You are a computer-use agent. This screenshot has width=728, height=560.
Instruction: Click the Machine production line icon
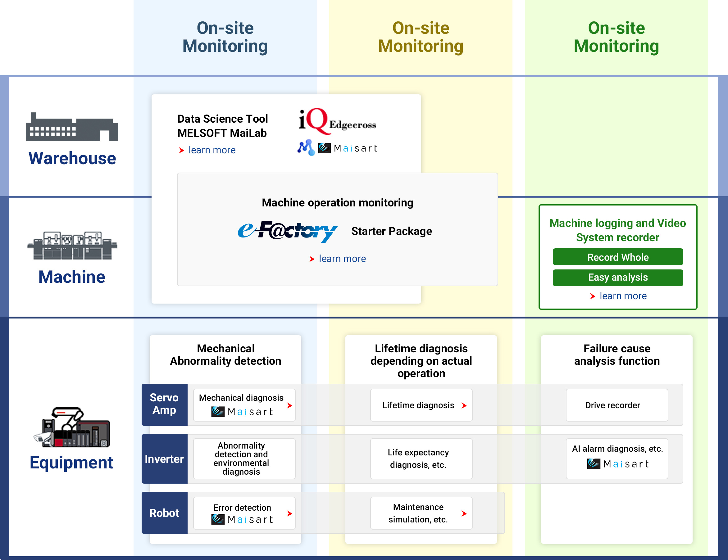(72, 246)
